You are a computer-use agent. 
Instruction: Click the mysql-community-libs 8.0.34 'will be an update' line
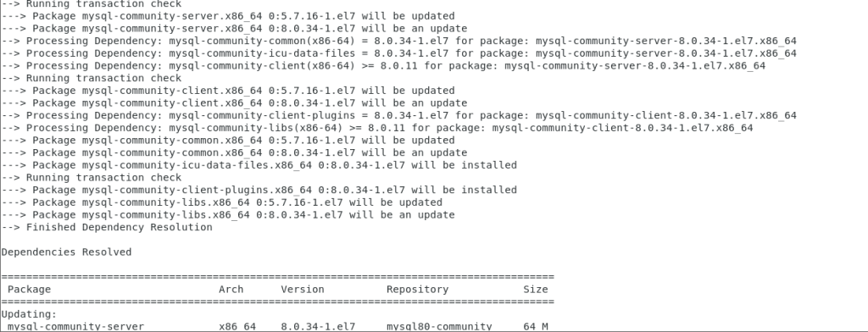pyautogui.click(x=228, y=215)
